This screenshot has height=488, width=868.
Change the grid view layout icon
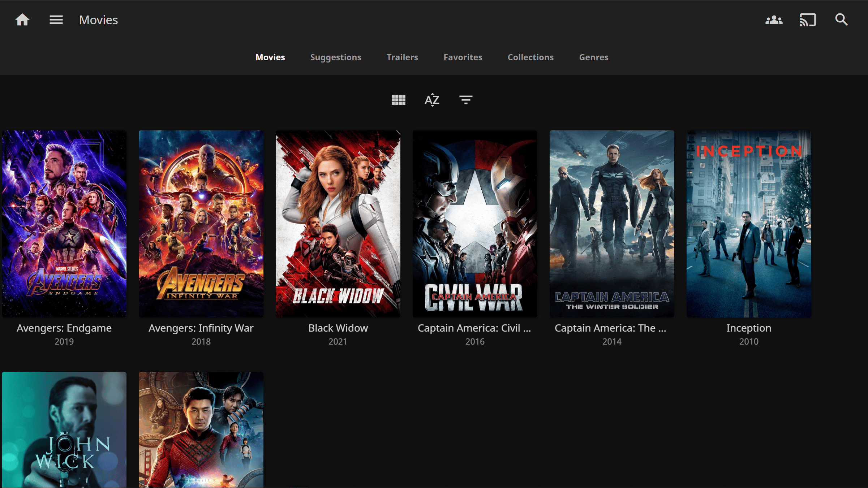(398, 100)
